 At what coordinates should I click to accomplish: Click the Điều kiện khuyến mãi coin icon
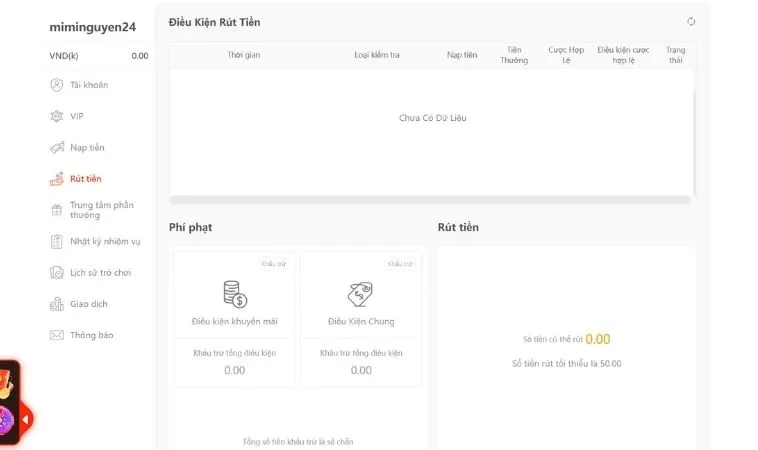(235, 294)
